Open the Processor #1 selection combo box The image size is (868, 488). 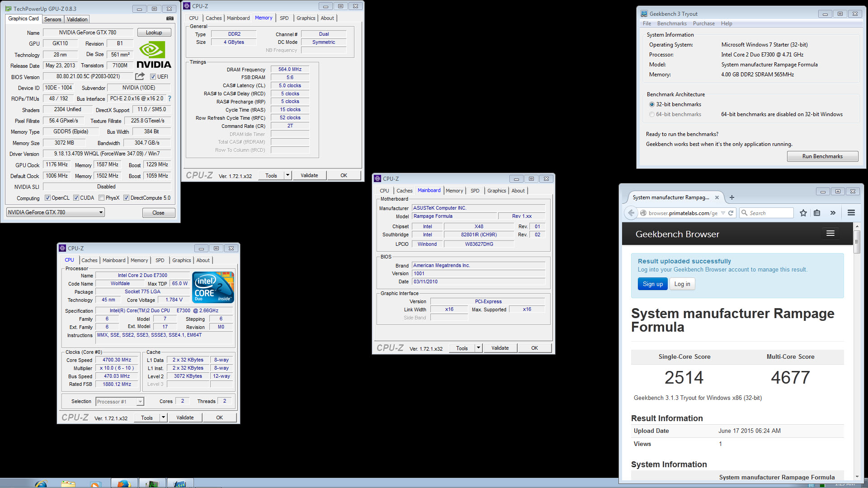coord(119,401)
